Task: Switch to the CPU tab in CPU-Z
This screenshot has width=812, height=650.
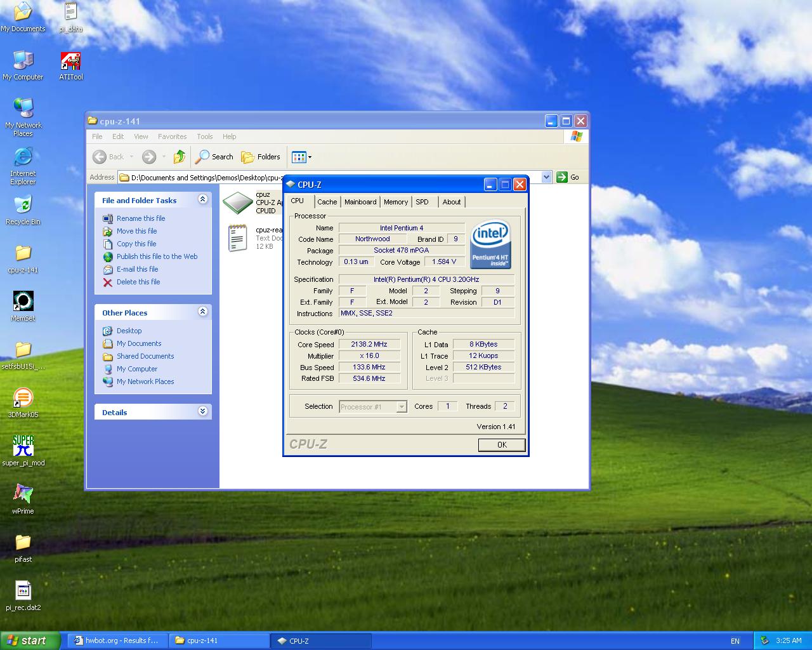Action: click(x=298, y=201)
